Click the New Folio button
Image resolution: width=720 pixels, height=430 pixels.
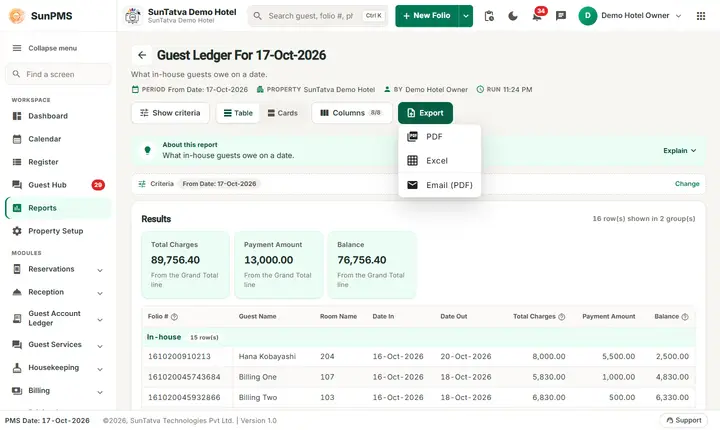(x=427, y=16)
